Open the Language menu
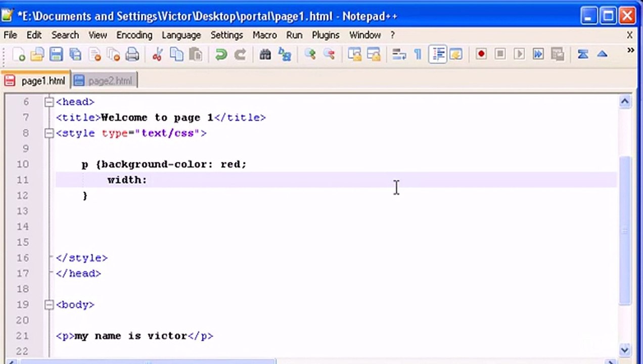The height and width of the screenshot is (364, 643). coord(181,35)
